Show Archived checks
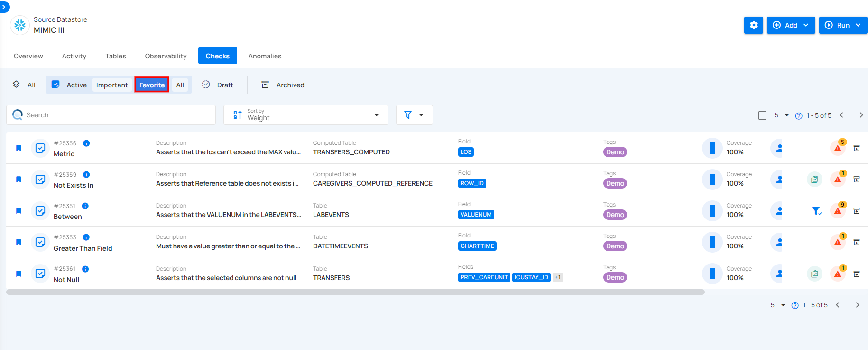Screen dimensions: 868x350 pos(283,85)
